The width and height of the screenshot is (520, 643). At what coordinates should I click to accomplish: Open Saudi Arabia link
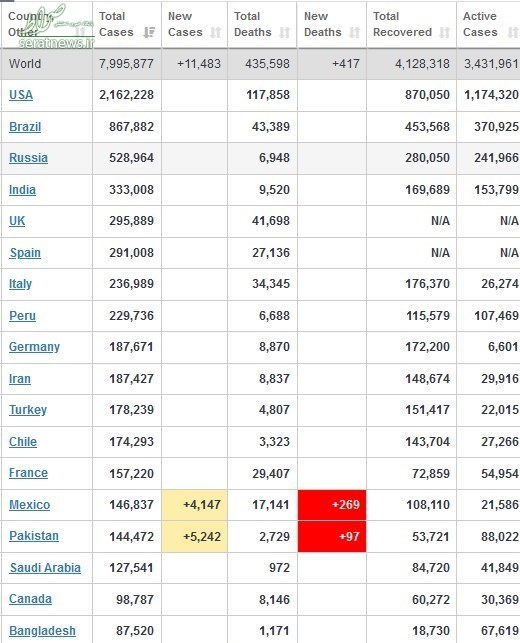click(x=45, y=568)
